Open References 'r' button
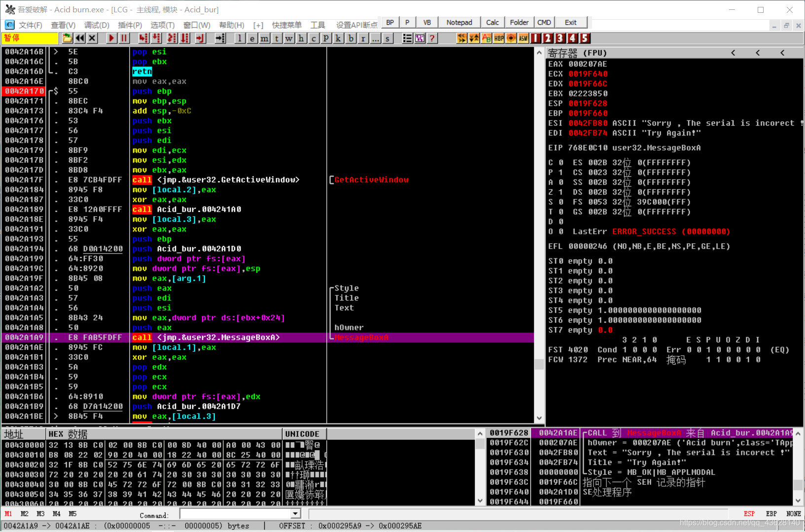This screenshot has height=532, width=805. coord(363,38)
